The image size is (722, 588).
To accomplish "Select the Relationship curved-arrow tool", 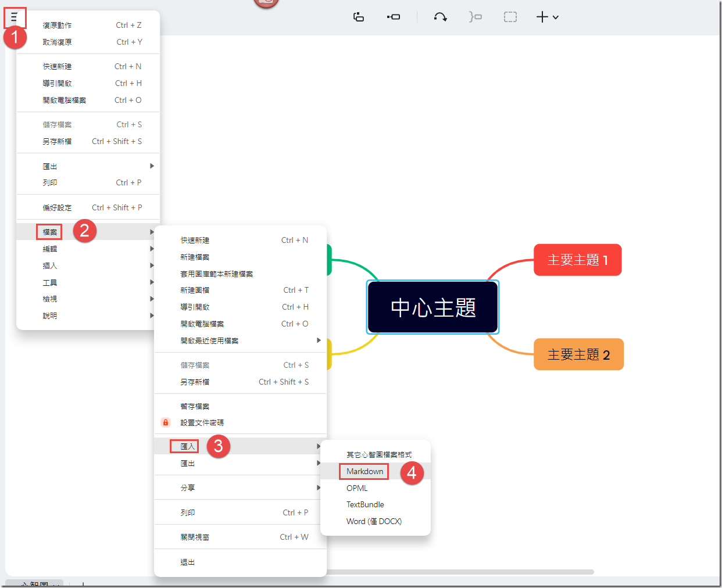I will coord(440,17).
